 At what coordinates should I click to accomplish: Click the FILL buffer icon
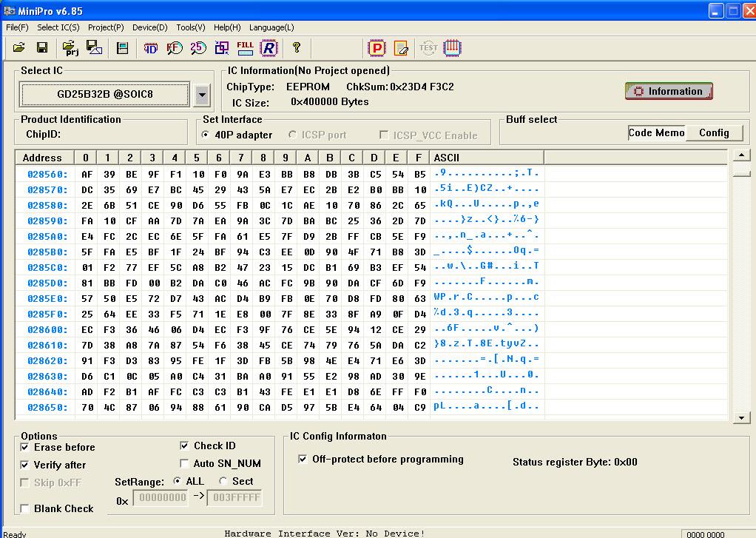coord(245,48)
